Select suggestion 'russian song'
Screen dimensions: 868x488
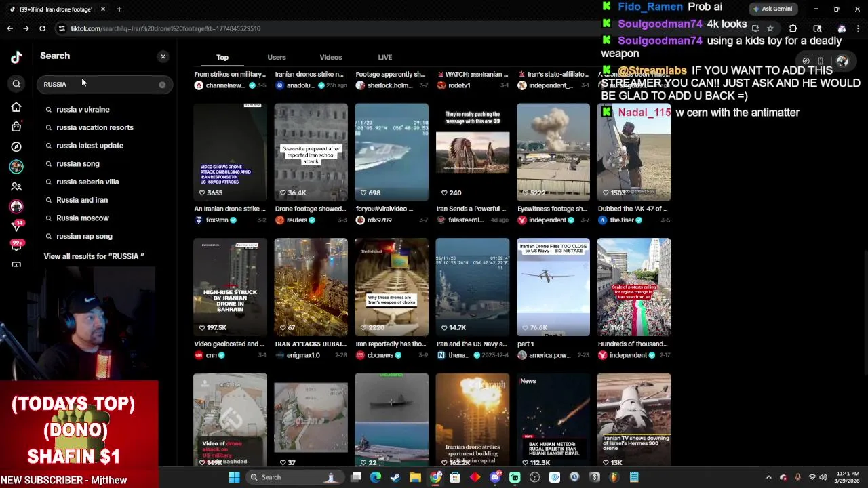(77, 164)
